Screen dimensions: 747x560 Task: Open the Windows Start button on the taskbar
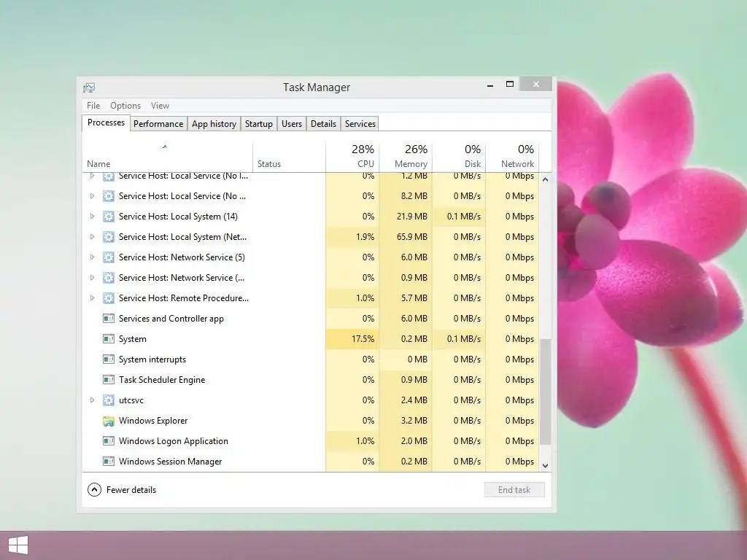coord(18,545)
